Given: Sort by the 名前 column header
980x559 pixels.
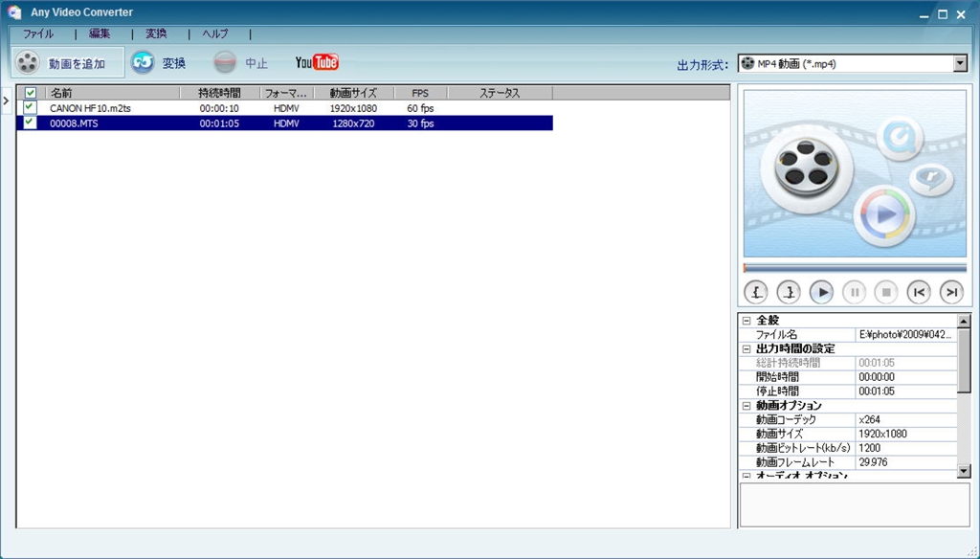Looking at the screenshot, I should (113, 93).
